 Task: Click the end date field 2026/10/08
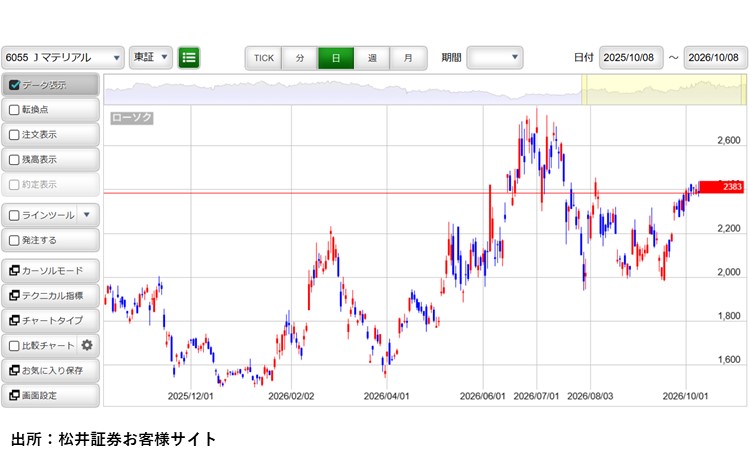pos(716,58)
